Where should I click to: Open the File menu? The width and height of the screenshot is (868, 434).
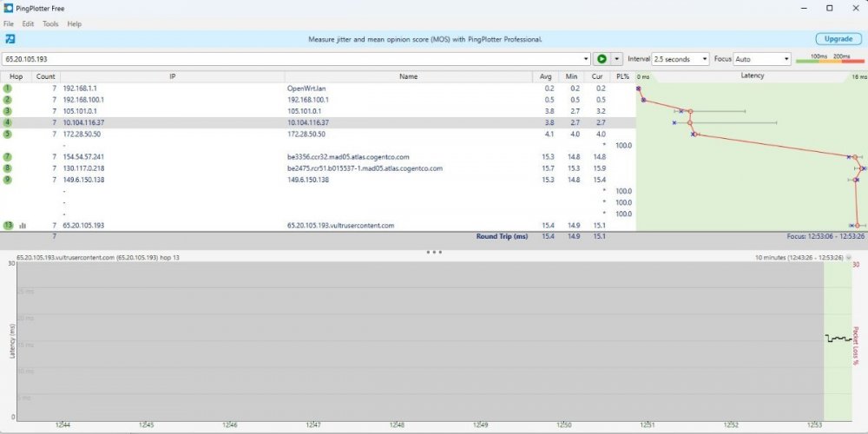click(x=9, y=23)
